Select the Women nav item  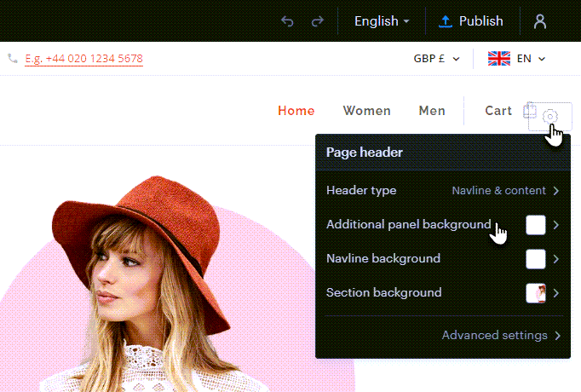tap(366, 111)
